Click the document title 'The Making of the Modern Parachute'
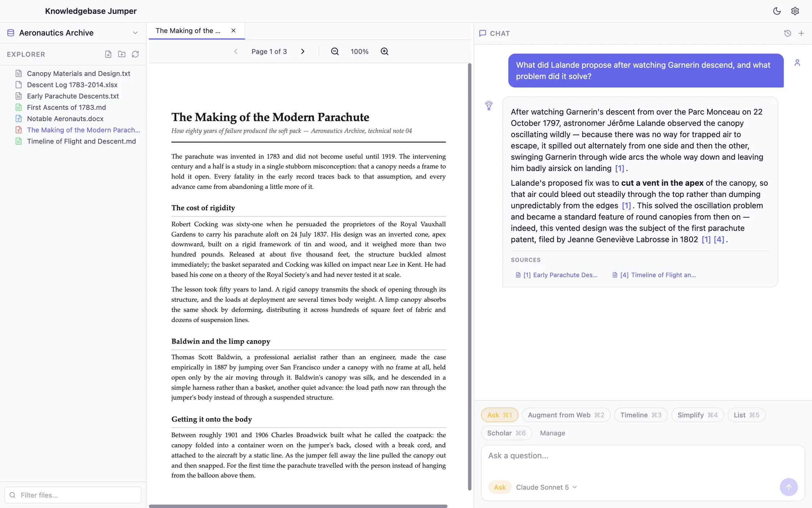 (270, 117)
